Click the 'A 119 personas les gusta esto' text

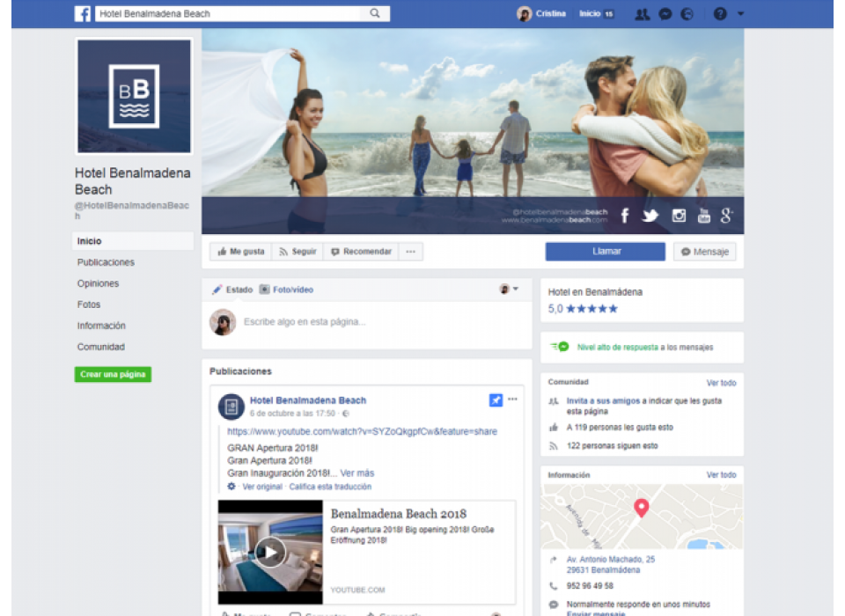(x=620, y=428)
